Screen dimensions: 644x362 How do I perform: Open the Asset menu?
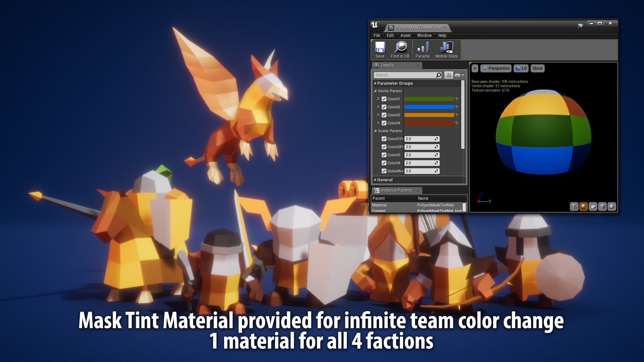(405, 36)
